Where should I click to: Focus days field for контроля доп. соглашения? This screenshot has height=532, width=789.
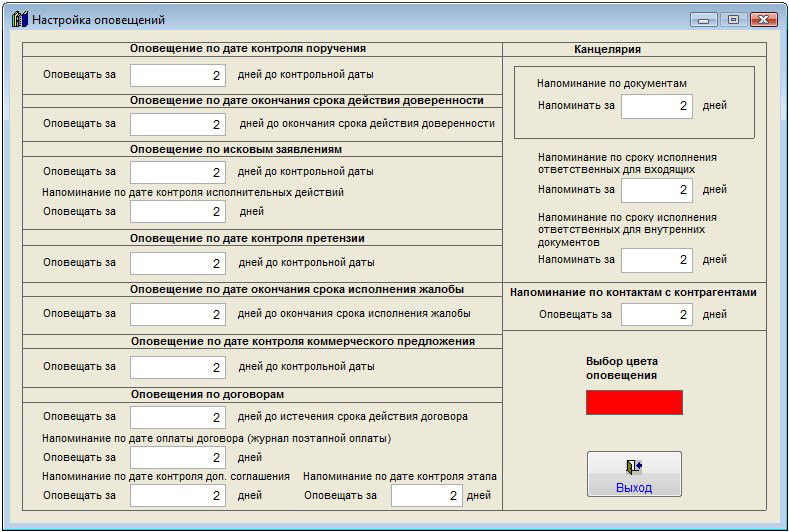point(178,496)
